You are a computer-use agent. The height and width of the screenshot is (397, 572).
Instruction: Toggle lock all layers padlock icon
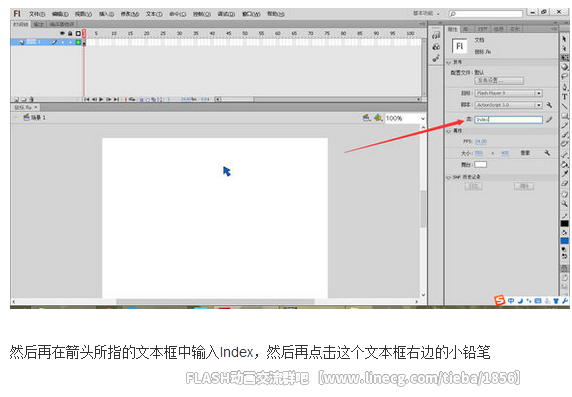pyautogui.click(x=70, y=33)
